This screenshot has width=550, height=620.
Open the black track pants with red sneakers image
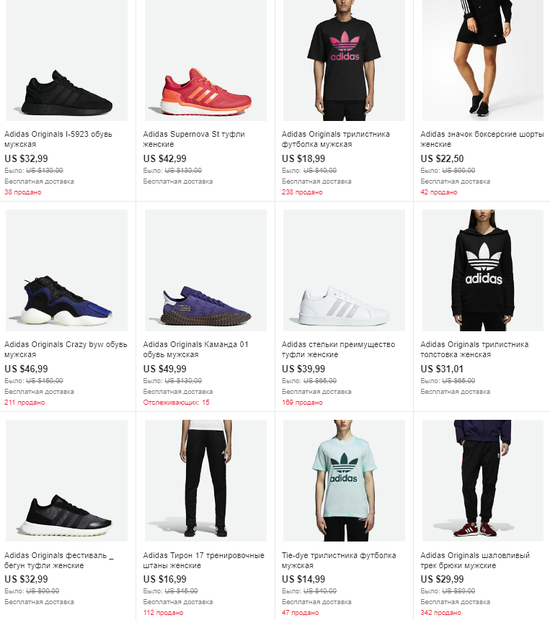[x=483, y=480]
